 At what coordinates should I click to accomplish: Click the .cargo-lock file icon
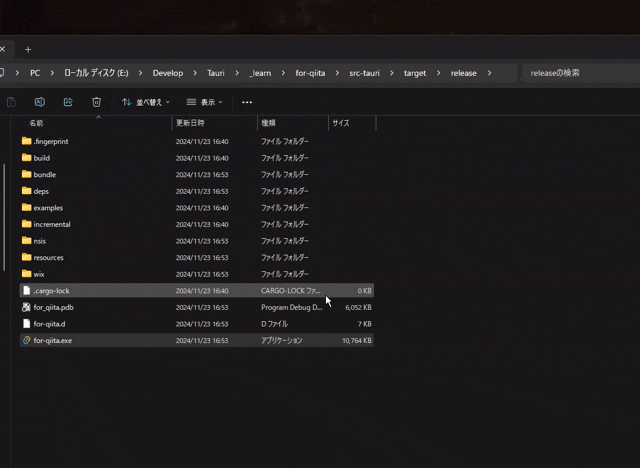(27, 291)
